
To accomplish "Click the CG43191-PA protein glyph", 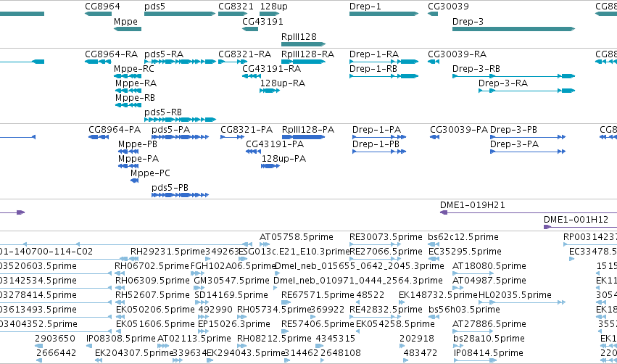I will click(254, 152).
